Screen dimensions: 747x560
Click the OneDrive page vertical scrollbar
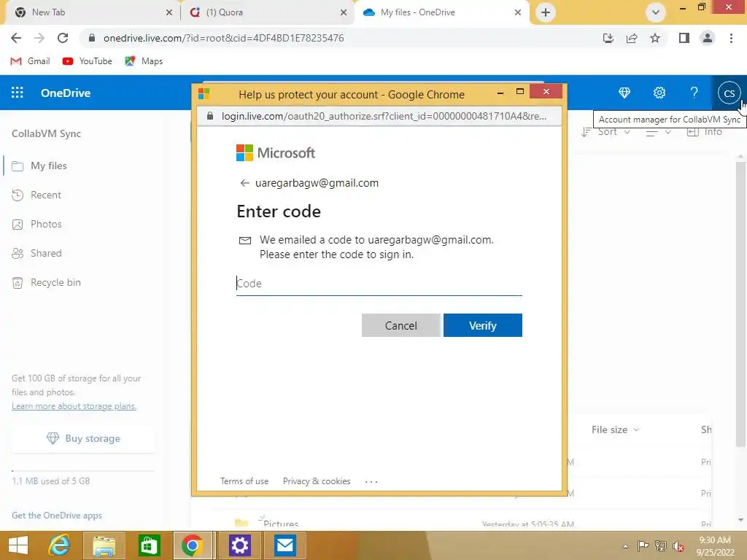pyautogui.click(x=740, y=305)
